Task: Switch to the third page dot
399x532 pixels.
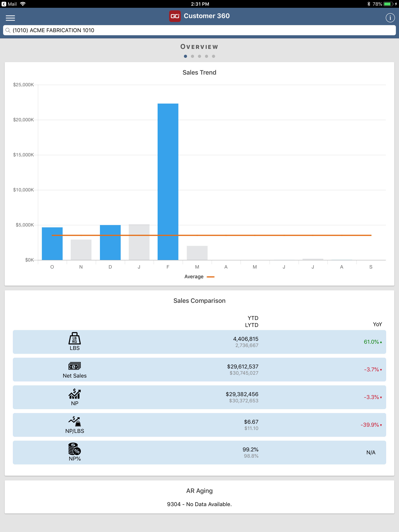Action: click(x=199, y=56)
